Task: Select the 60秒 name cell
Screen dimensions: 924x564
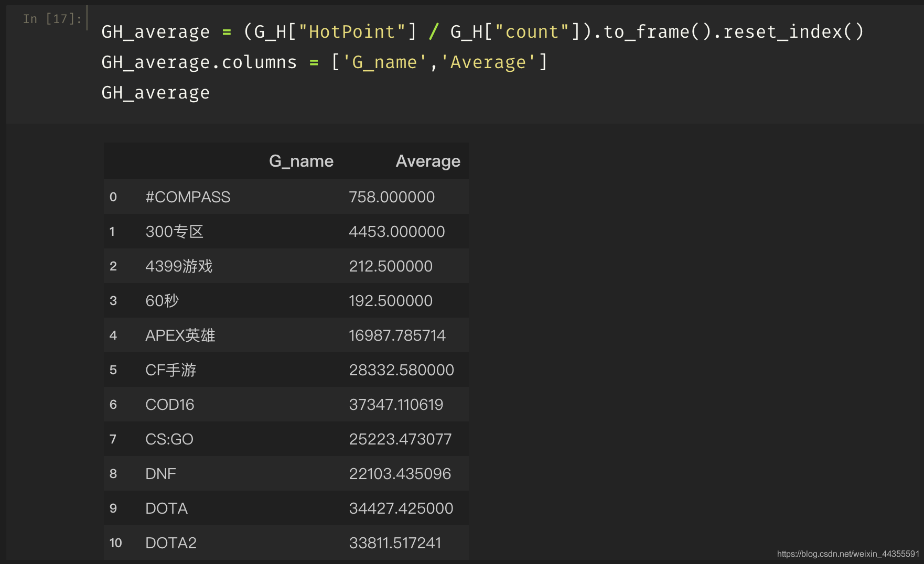Action: (162, 301)
